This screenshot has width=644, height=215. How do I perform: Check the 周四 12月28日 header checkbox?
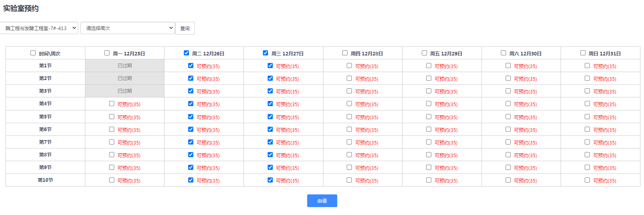pyautogui.click(x=345, y=53)
